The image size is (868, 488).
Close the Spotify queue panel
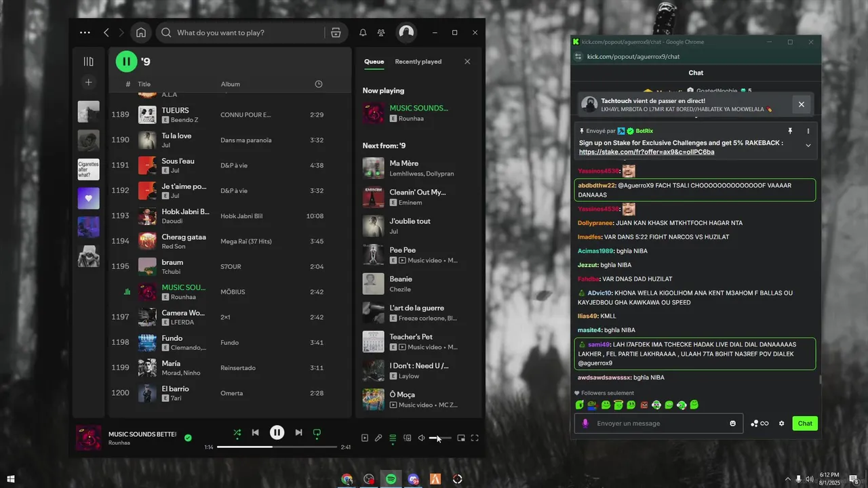467,62
